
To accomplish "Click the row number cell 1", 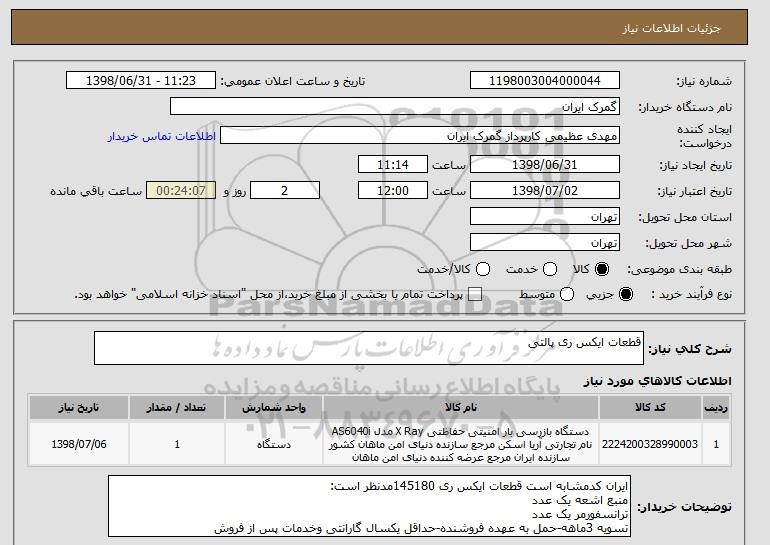I will [x=716, y=444].
